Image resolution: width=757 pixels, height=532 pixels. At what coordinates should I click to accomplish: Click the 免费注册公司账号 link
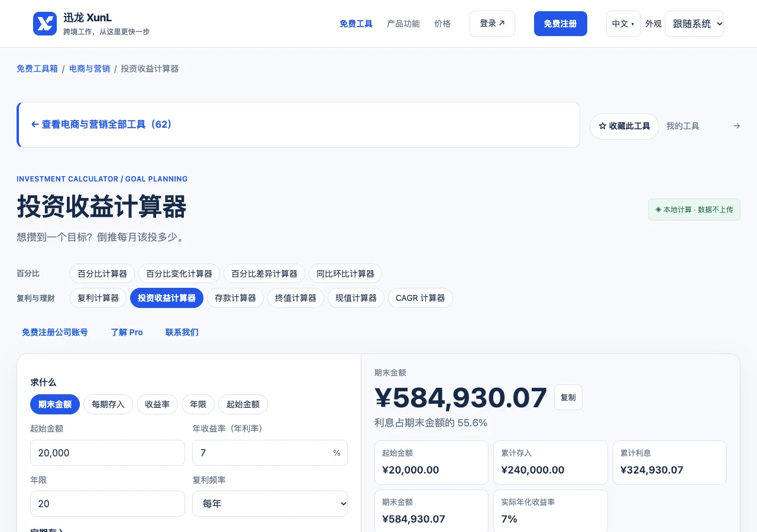pos(55,332)
